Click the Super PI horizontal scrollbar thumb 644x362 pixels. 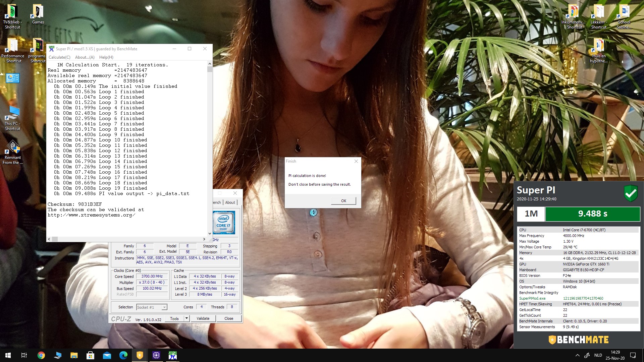(55, 239)
